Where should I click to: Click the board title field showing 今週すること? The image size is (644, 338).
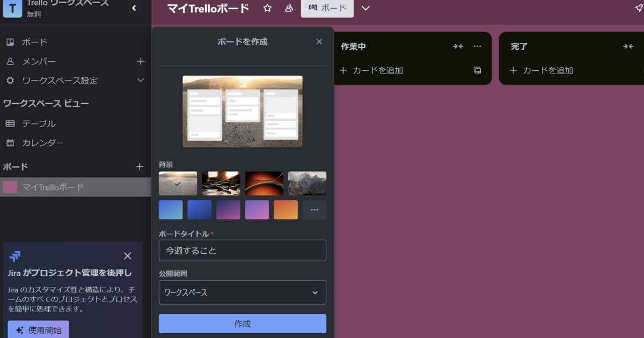tap(242, 250)
